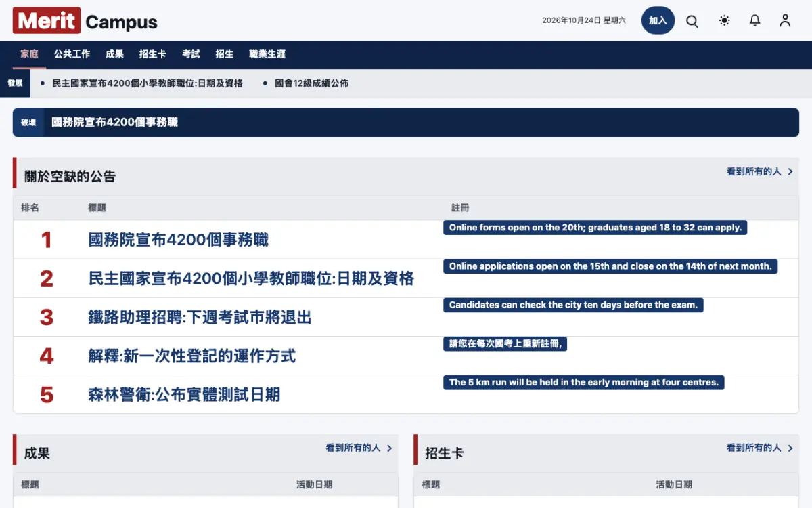812x508 pixels.
Task: Click rank number 3
Action: (47, 317)
